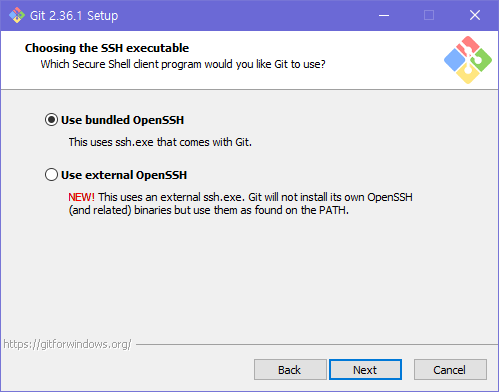Click the red NEW! label
This screenshot has width=499, height=392.
[81, 197]
